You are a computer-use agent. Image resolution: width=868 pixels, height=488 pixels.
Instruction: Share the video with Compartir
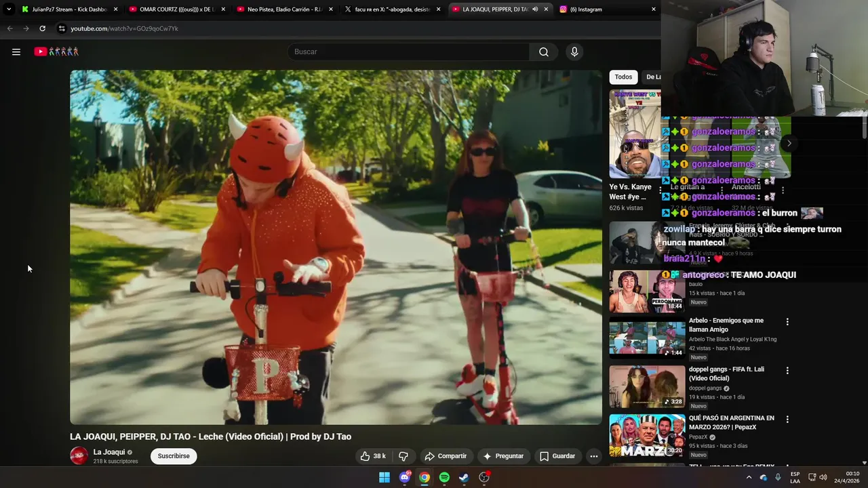(x=446, y=456)
